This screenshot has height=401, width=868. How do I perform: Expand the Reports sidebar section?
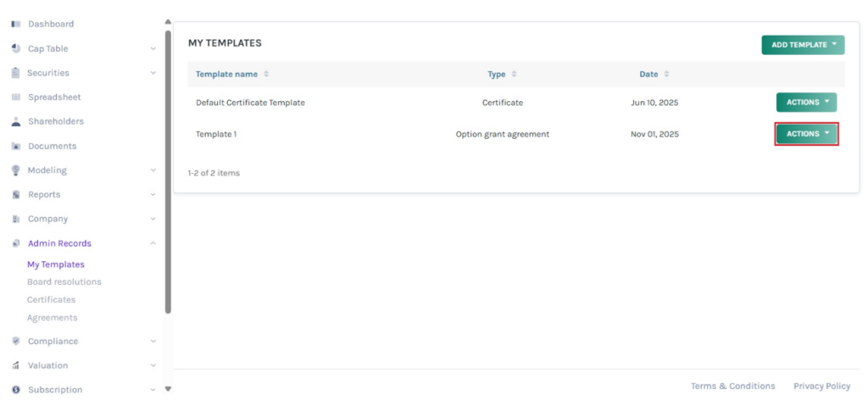[x=153, y=195]
